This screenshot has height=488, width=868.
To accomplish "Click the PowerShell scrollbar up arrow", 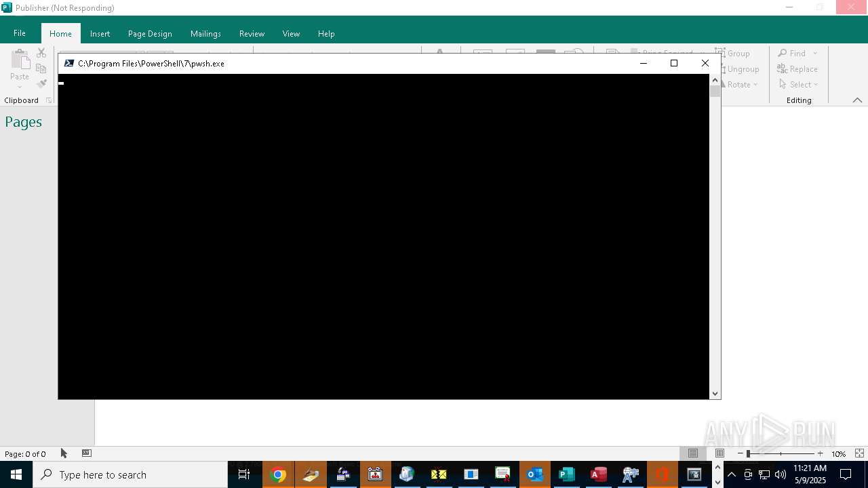I will click(x=715, y=80).
